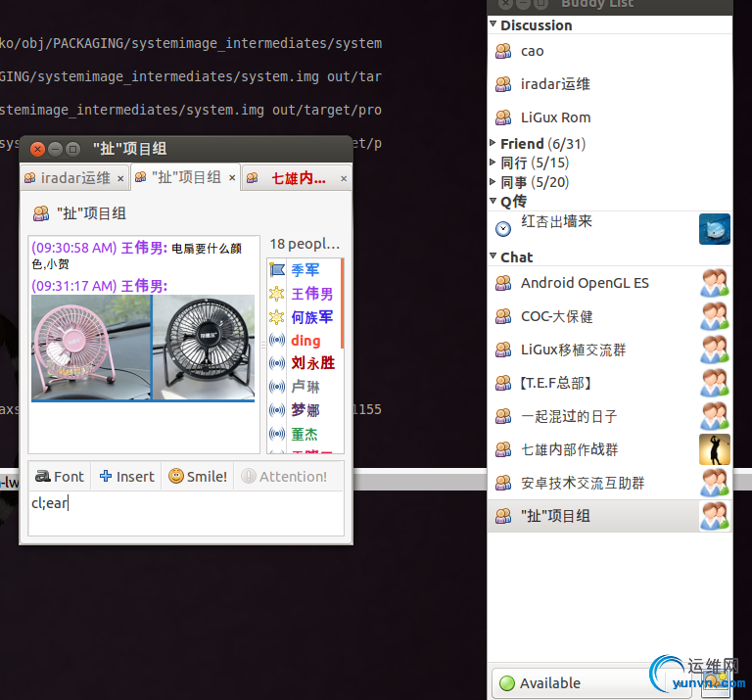The height and width of the screenshot is (700, 752).
Task: Select the 红杏出墙来 buddy
Action: pos(610,229)
